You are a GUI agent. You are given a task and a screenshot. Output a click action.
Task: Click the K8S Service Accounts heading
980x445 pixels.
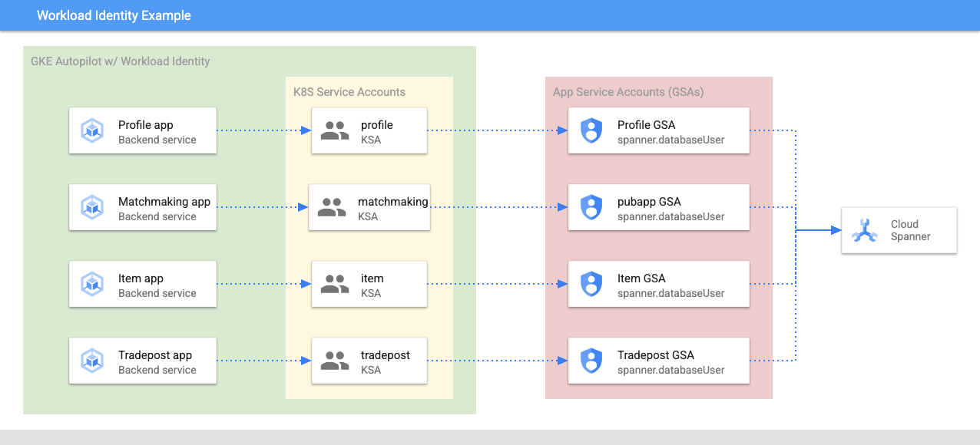click(x=349, y=92)
